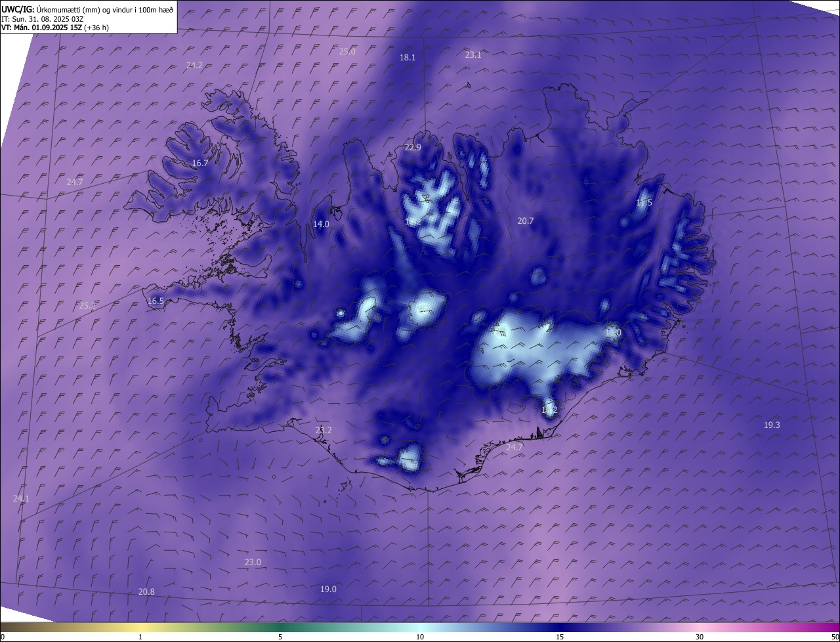
Task: Click the 24.7 value off the southeast coast
Action: pyautogui.click(x=514, y=447)
